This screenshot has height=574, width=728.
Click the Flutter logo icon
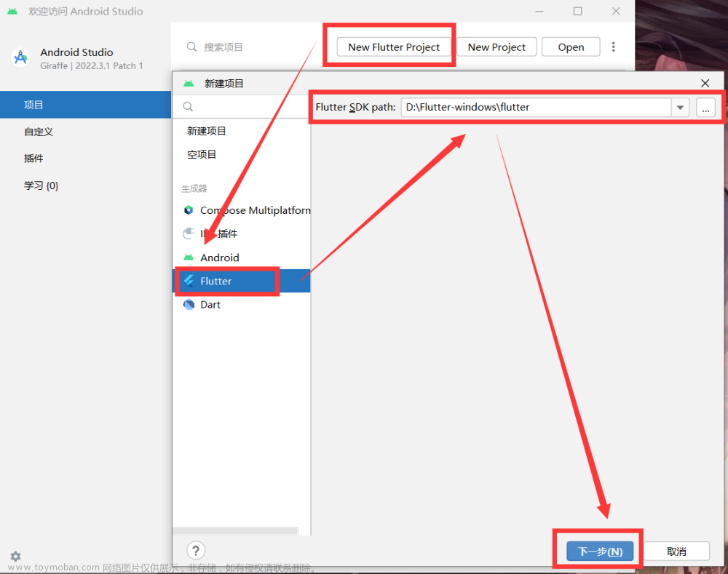coord(189,281)
